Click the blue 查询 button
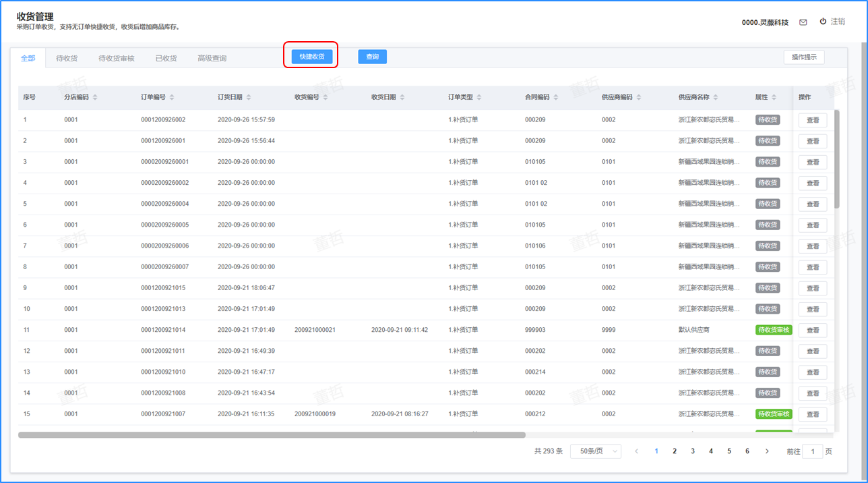The height and width of the screenshot is (483, 868). tap(372, 57)
